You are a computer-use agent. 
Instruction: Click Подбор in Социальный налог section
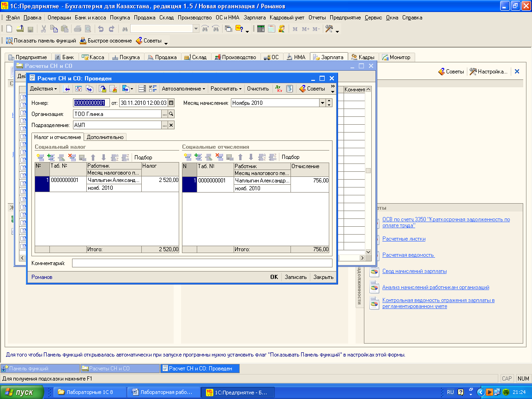(x=143, y=157)
